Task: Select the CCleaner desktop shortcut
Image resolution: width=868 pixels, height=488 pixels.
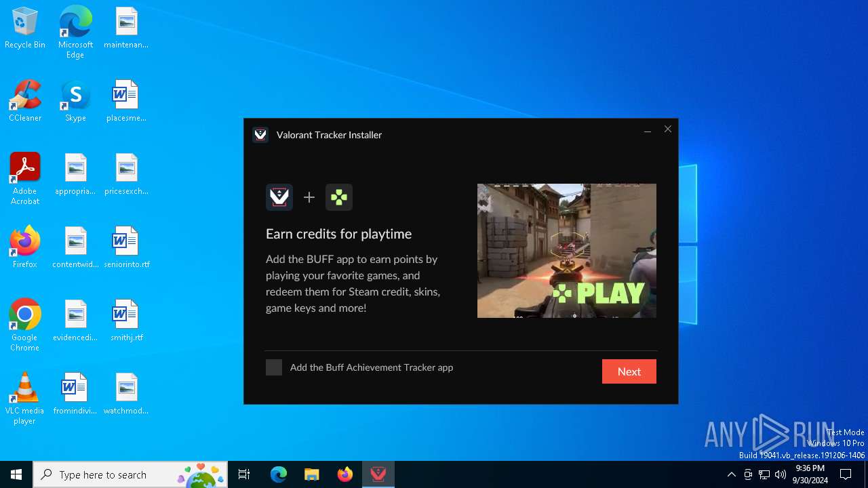Action: [25, 102]
